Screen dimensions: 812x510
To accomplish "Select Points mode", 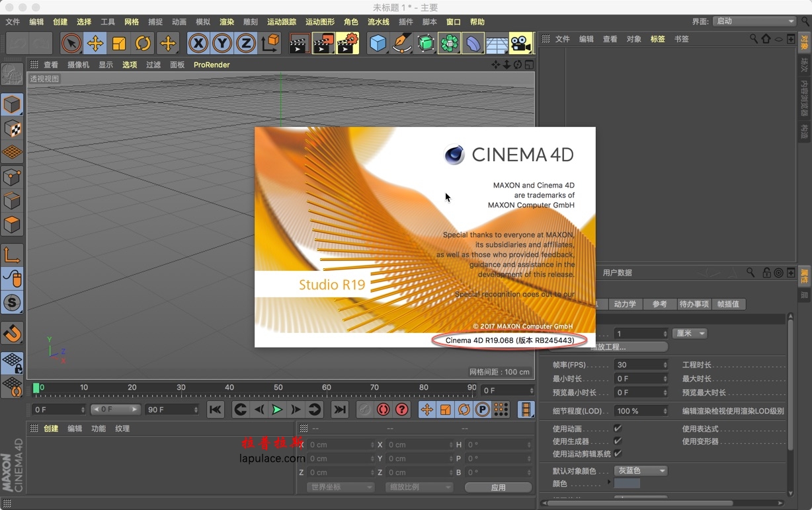I will [12, 176].
